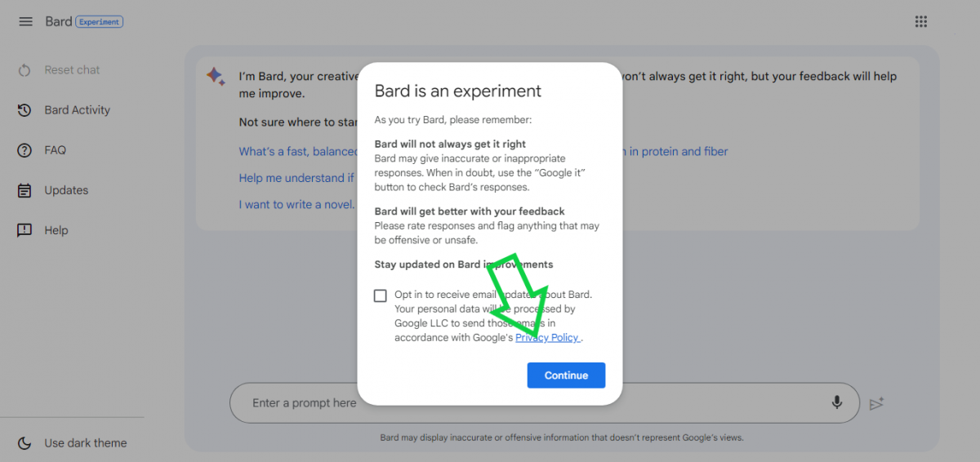The image size is (980, 462).
Task: Click the dark theme moon icon
Action: [x=24, y=443]
